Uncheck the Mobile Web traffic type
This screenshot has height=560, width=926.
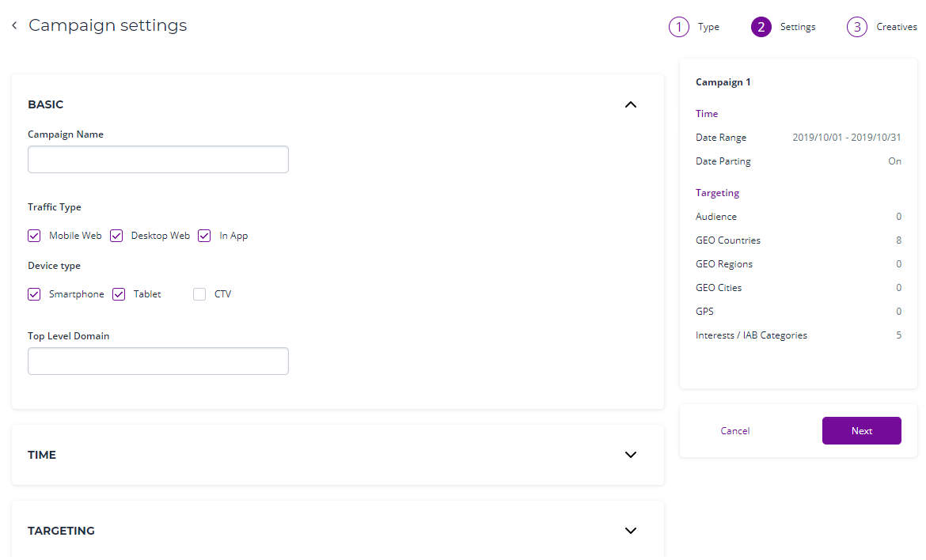pos(34,235)
